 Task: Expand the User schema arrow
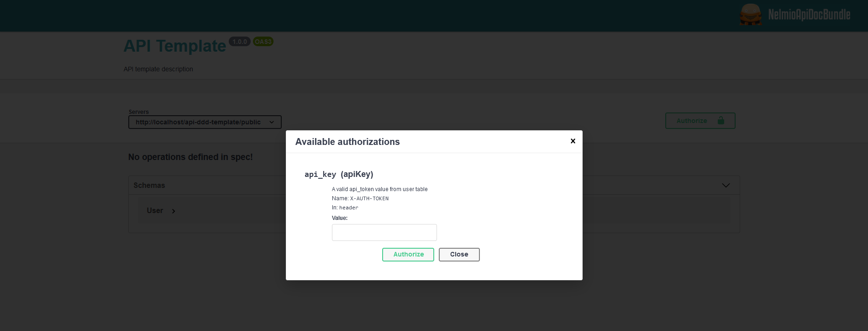174,211
